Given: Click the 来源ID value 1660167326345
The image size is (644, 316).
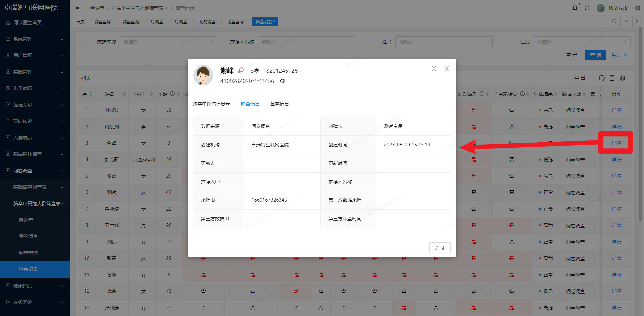Looking at the screenshot, I should point(269,200).
